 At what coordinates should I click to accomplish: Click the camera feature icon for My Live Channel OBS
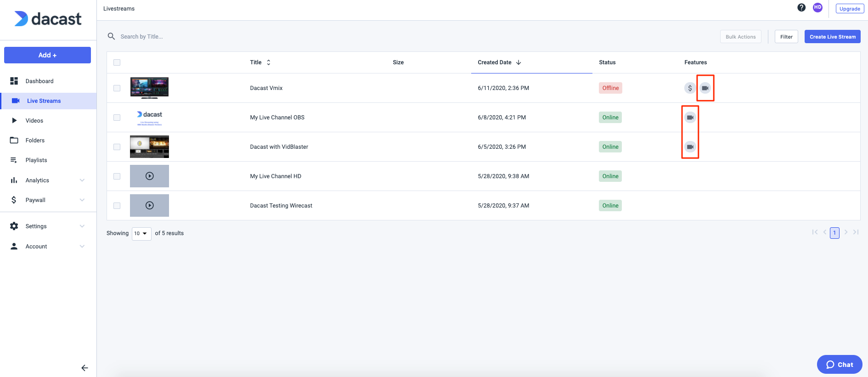[x=690, y=117]
